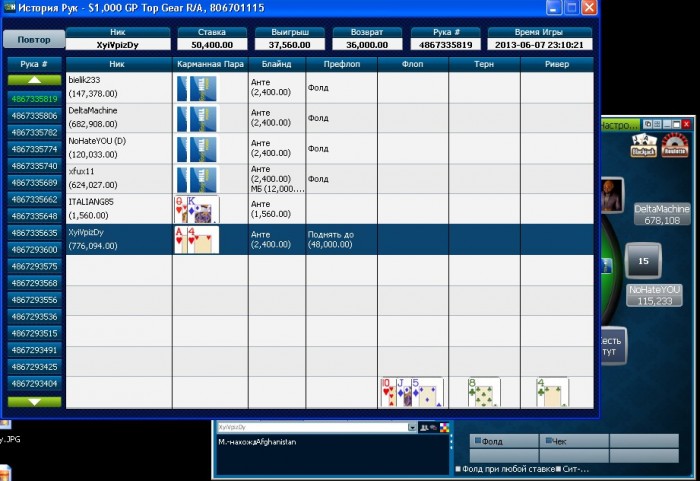Click the Префлоп column header
Image resolution: width=700 pixels, height=481 pixels.
342,64
